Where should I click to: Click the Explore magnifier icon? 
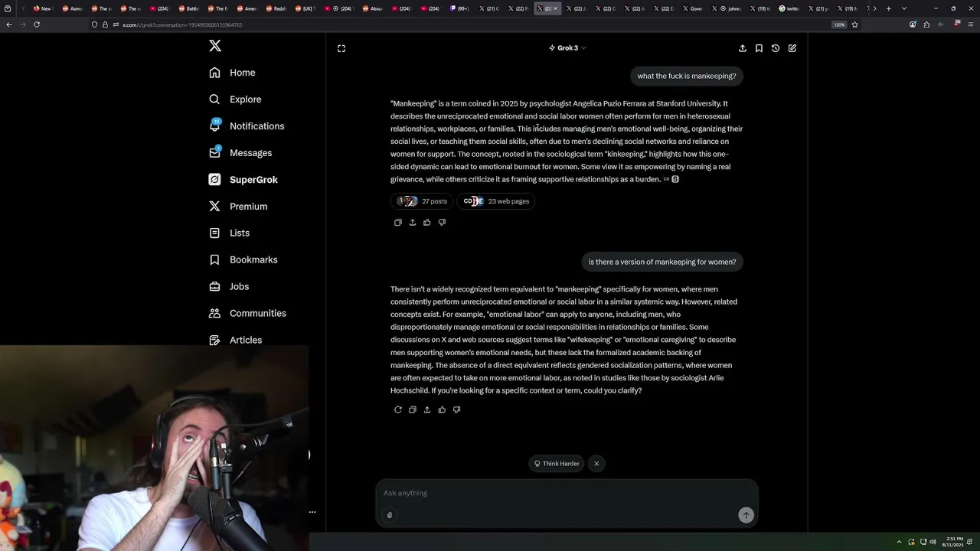pyautogui.click(x=214, y=99)
